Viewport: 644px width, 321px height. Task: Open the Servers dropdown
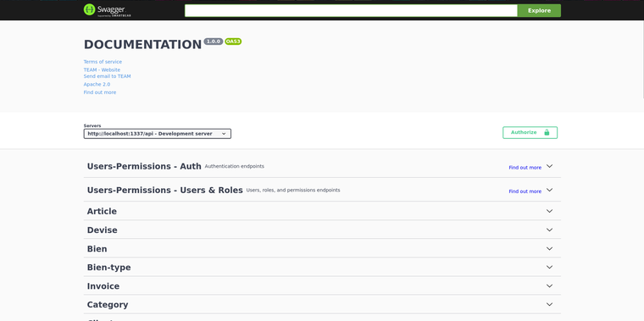158,134
